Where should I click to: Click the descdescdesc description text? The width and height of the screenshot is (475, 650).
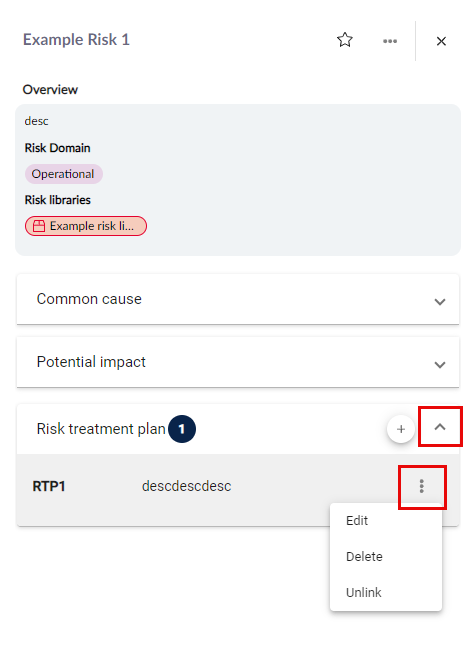pyautogui.click(x=187, y=486)
